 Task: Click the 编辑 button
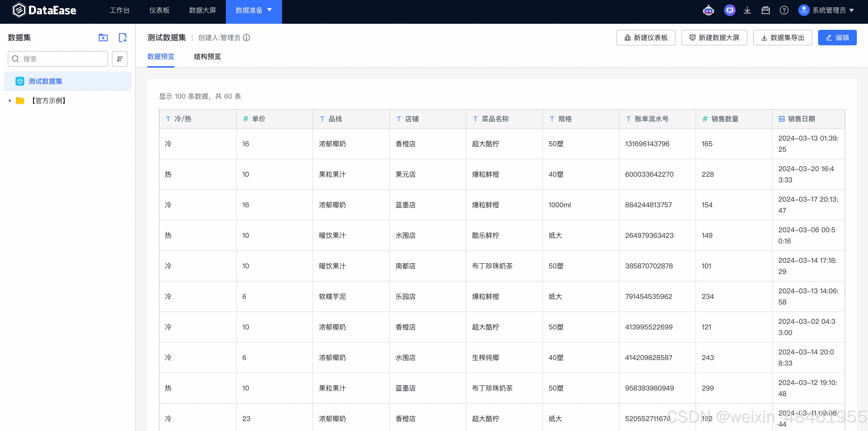(837, 37)
